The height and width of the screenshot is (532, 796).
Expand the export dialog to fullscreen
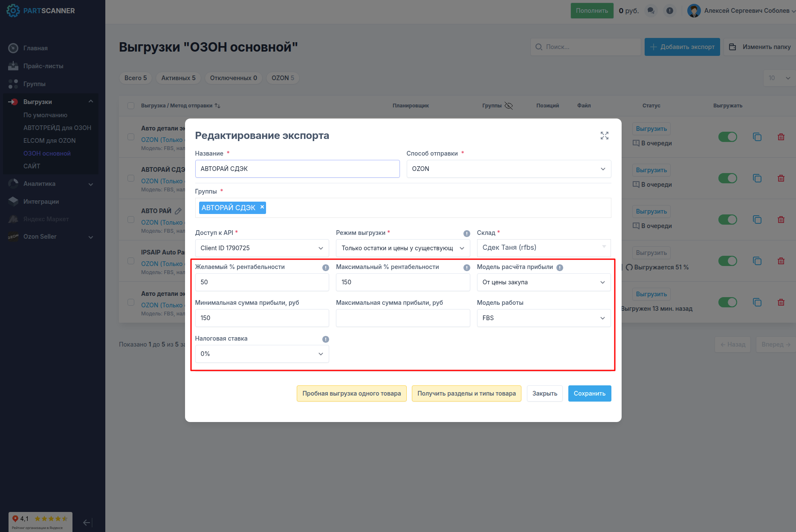[x=605, y=136]
